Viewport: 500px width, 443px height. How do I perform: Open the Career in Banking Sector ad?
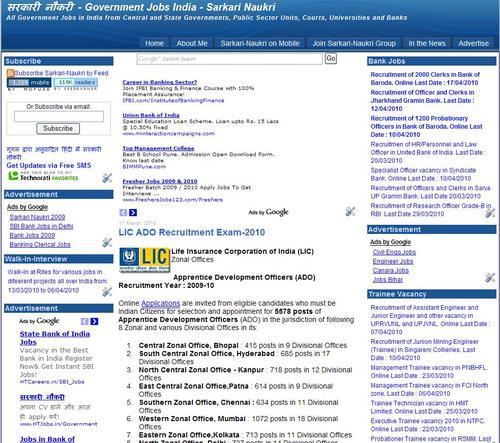(160, 82)
